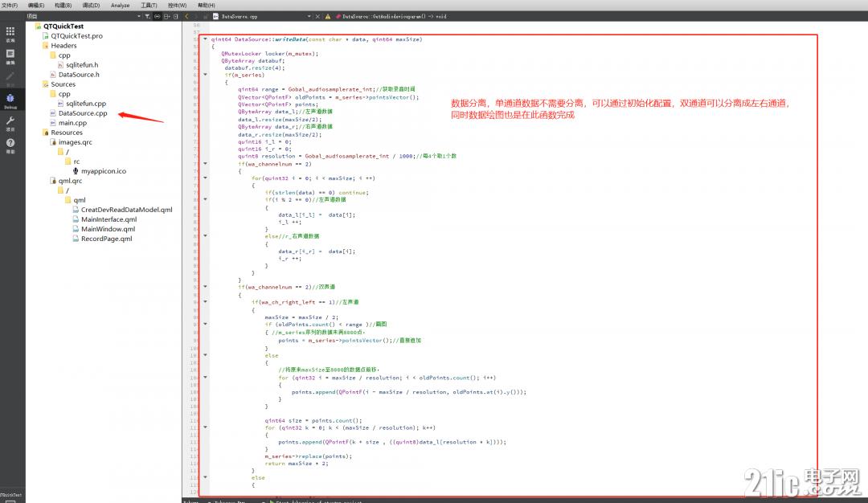This screenshot has width=868, height=503.
Task: Click the close side panel icon
Action: pyautogui.click(x=175, y=17)
